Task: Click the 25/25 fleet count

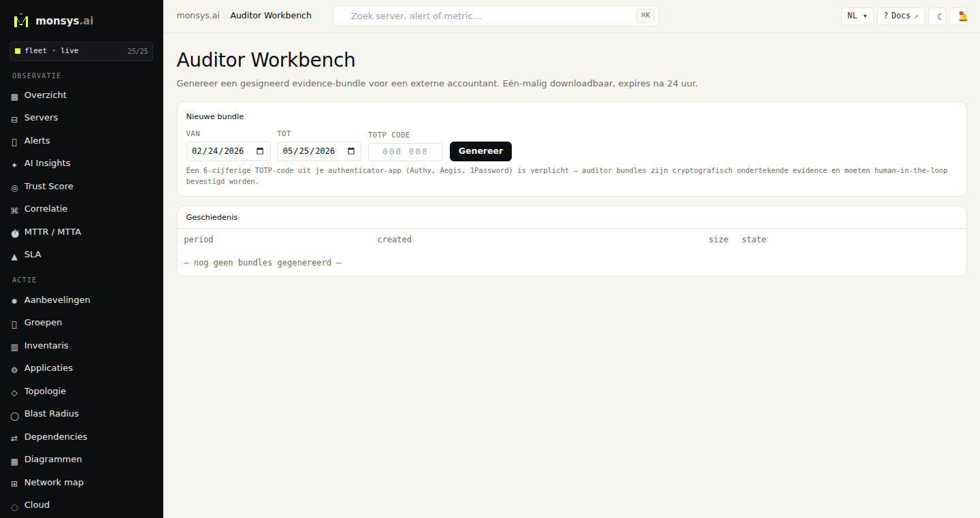Action: 137,51
